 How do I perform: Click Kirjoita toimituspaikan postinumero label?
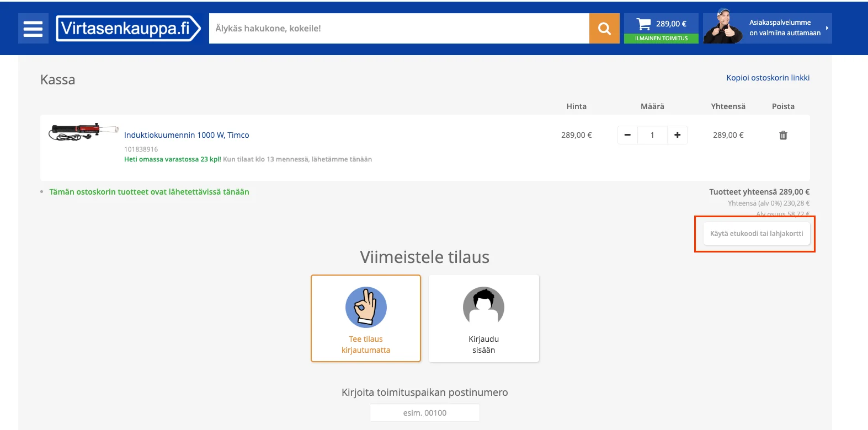click(425, 393)
